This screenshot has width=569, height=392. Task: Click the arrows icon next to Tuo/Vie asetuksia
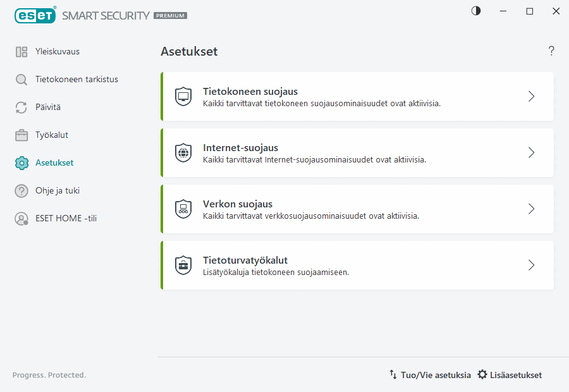pos(394,374)
